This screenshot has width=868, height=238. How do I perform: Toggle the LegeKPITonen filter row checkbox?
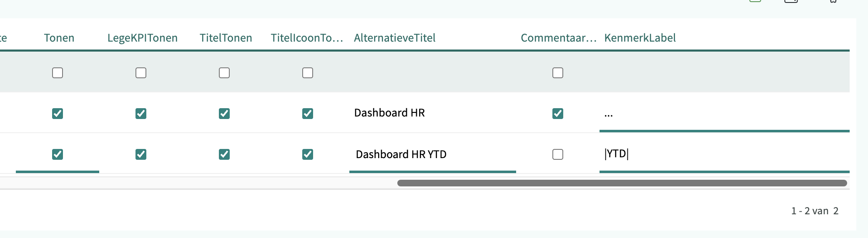(x=141, y=73)
